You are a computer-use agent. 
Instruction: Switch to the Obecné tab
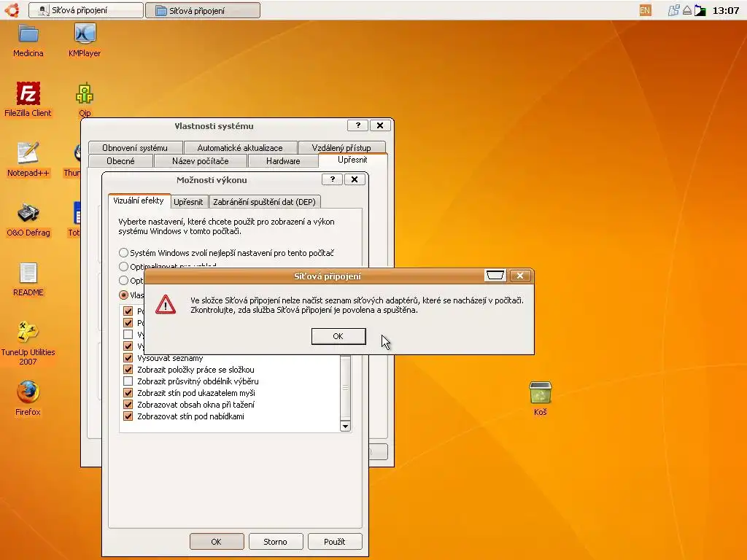tap(120, 161)
